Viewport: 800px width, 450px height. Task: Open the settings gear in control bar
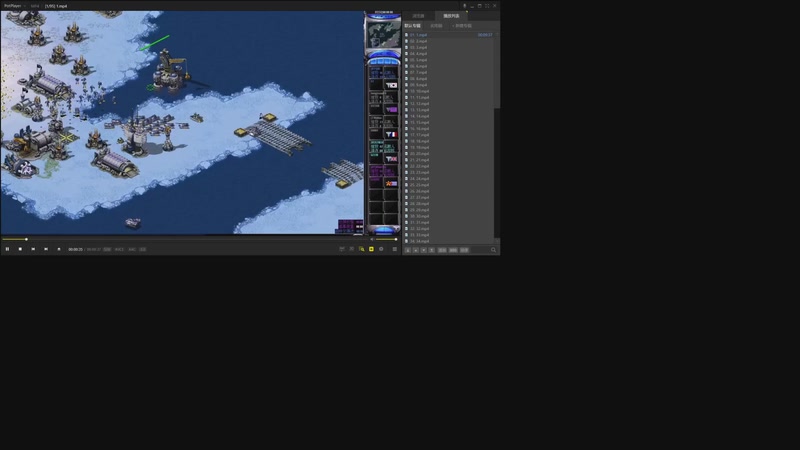coord(381,249)
